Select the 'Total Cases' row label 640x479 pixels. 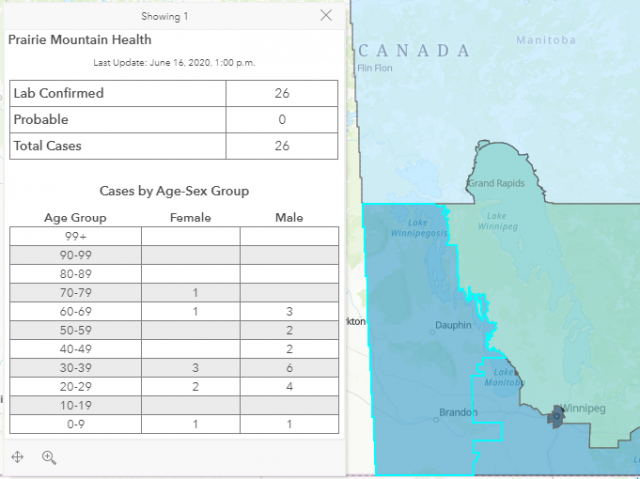tap(47, 146)
